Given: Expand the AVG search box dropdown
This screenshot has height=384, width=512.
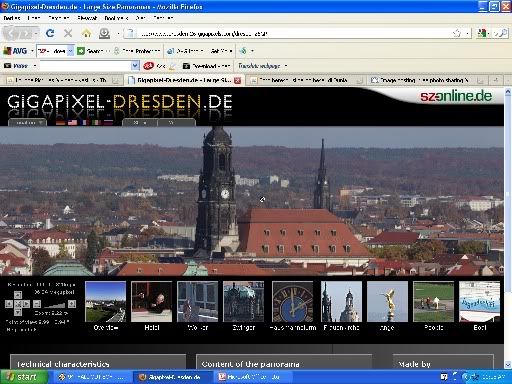Looking at the screenshot, I should pos(70,51).
